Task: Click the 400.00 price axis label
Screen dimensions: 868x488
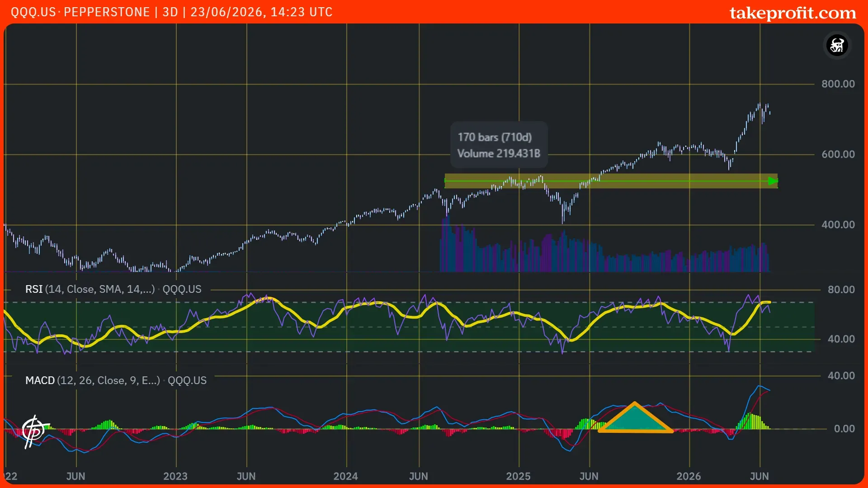Action: (x=838, y=225)
